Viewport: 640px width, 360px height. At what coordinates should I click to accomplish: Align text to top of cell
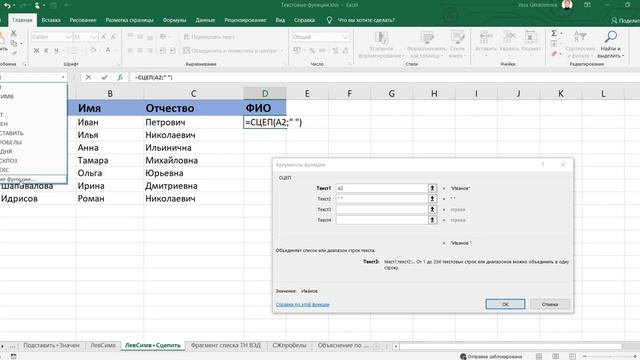tap(130, 37)
